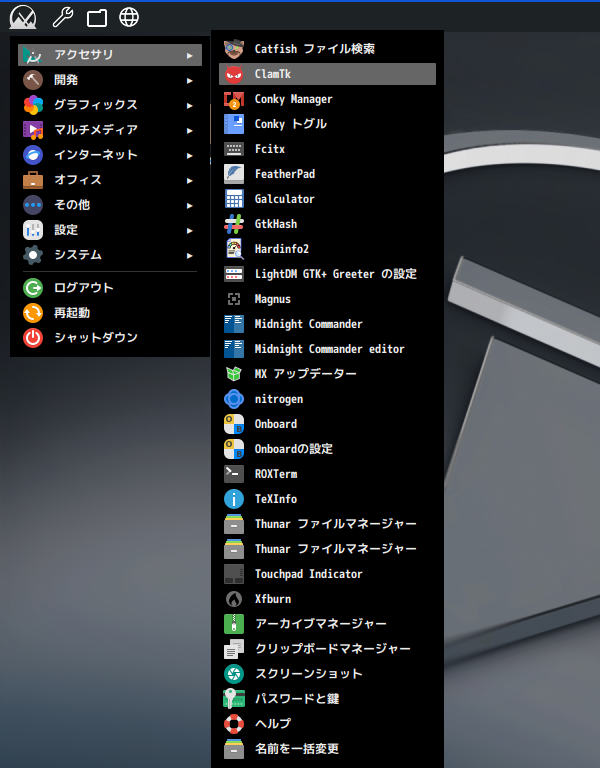The image size is (600, 768).
Task: Launch 名前を一括変更 bulk rename
Action: click(327, 749)
